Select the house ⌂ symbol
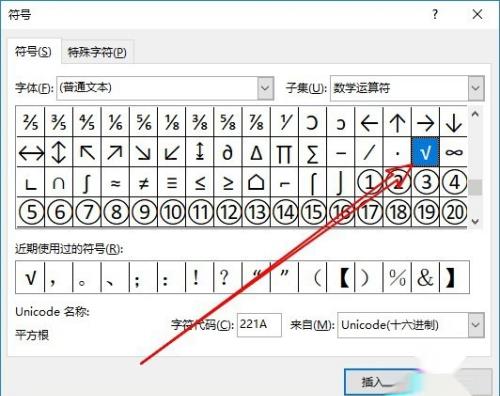Screen dimensions: 500x396 (x=257, y=182)
